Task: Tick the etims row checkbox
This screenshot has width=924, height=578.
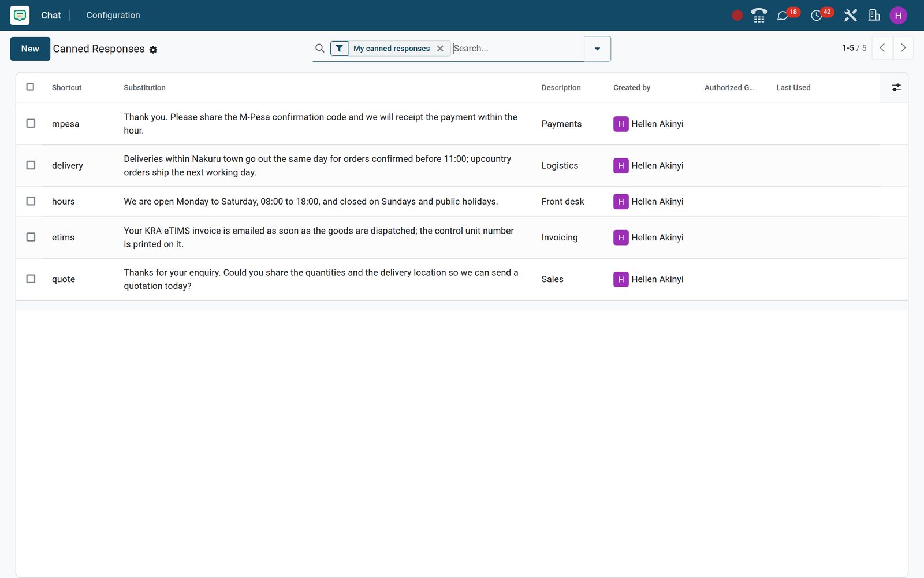Action: click(x=31, y=238)
